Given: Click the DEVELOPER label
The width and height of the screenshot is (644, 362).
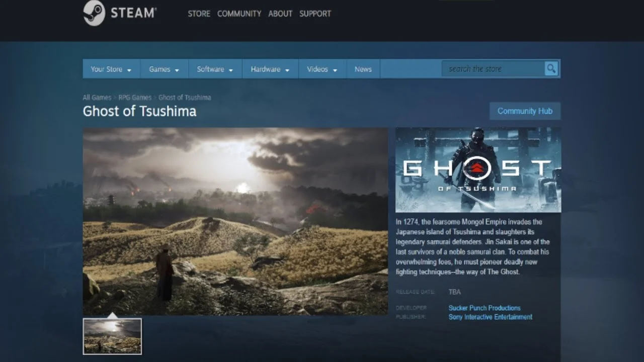Looking at the screenshot, I should [411, 308].
